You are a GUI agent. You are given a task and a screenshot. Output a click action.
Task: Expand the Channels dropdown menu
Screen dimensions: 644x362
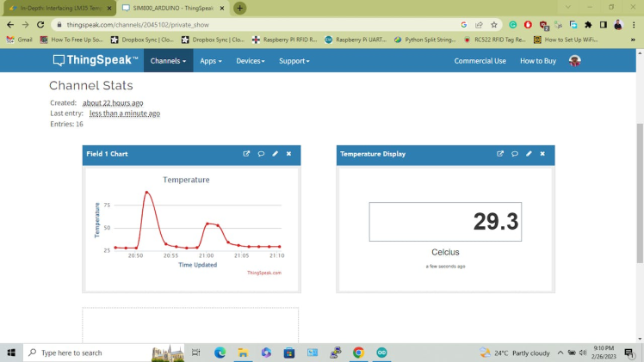click(168, 61)
